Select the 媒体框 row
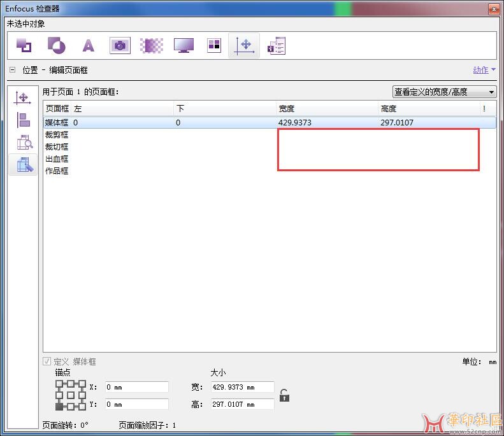Viewport: 504px width, 436px height. 270,123
